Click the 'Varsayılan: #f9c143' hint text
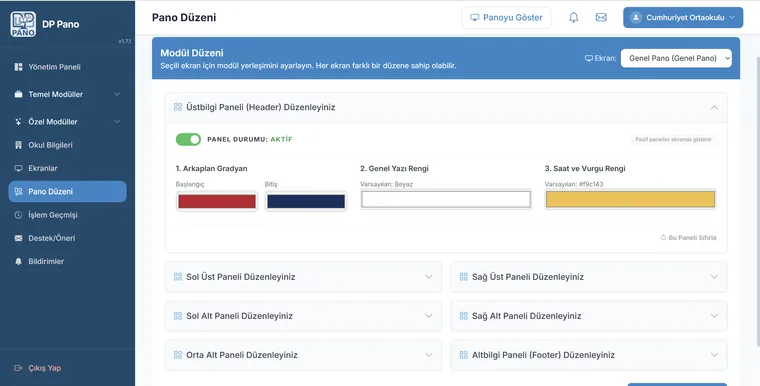 pyautogui.click(x=574, y=184)
